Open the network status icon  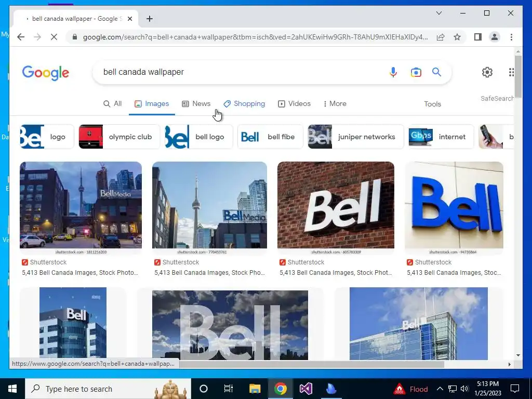coord(453,389)
